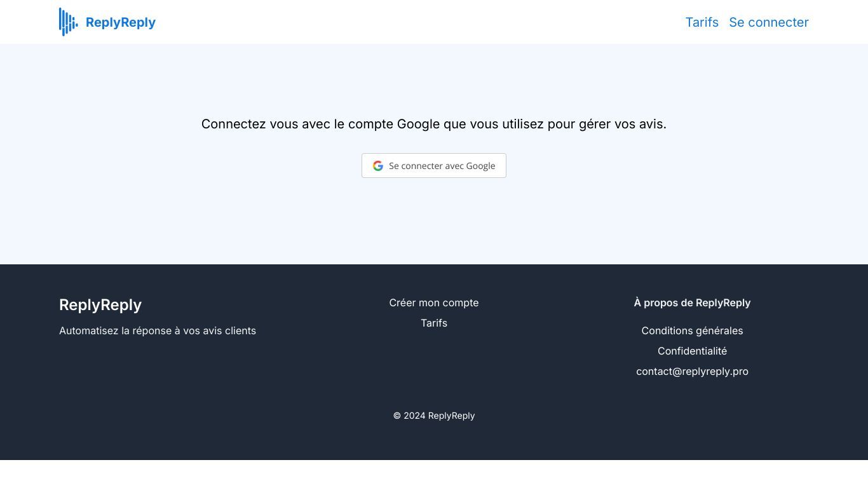The width and height of the screenshot is (868, 488).
Task: Click the Se connecter avec Google button
Action: [434, 166]
